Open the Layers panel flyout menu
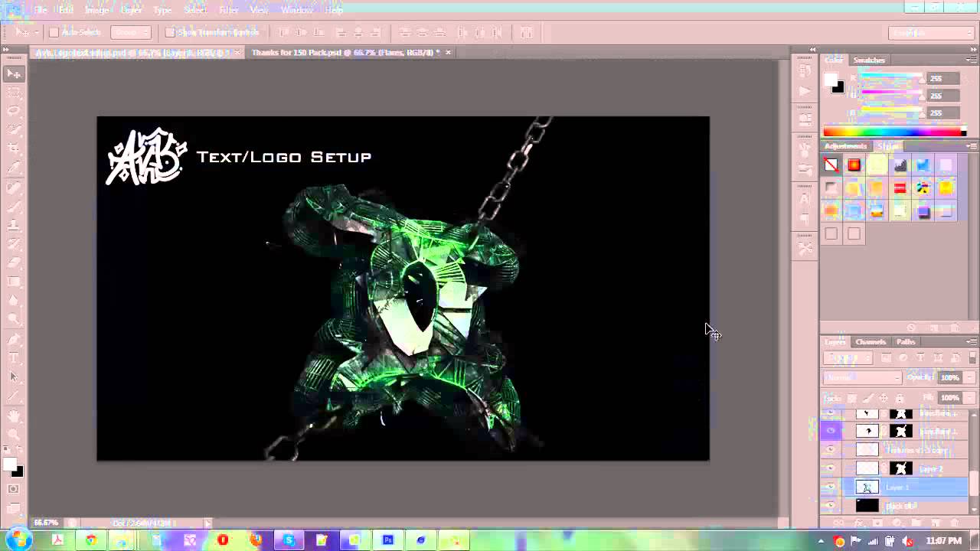The image size is (980, 551). (x=972, y=342)
